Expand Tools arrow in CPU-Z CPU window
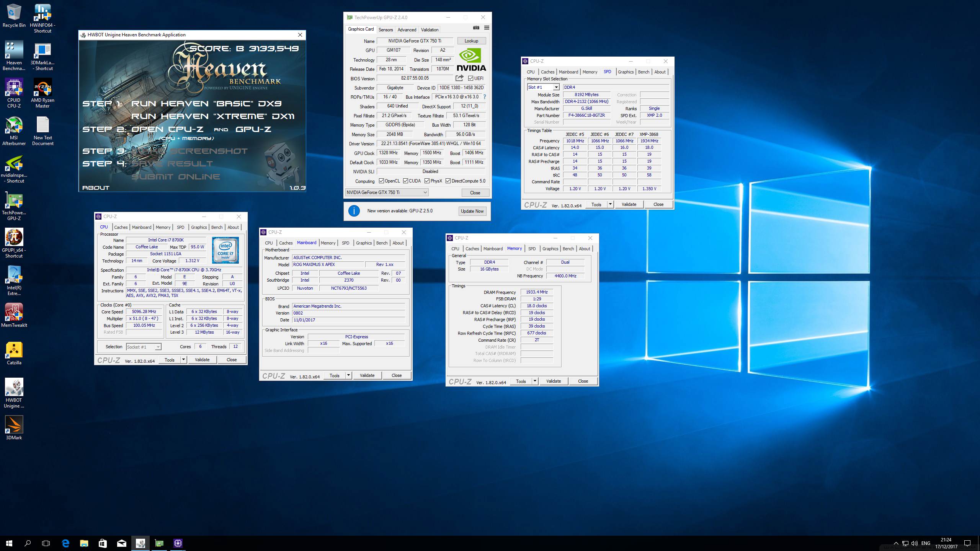 183,360
